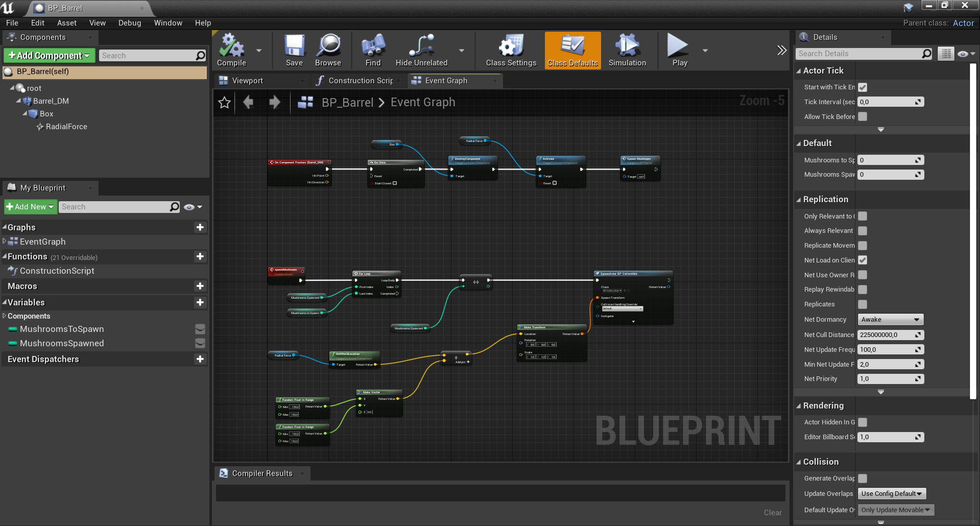Add a new macro with plus icon
Image resolution: width=980 pixels, height=526 pixels.
(200, 286)
